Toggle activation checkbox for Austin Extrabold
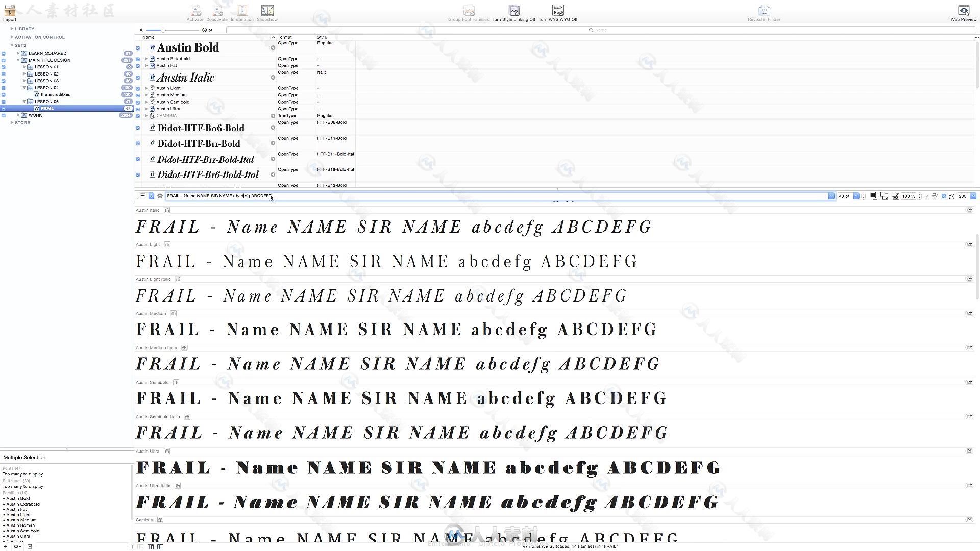Image resolution: width=980 pixels, height=551 pixels. 138,59
